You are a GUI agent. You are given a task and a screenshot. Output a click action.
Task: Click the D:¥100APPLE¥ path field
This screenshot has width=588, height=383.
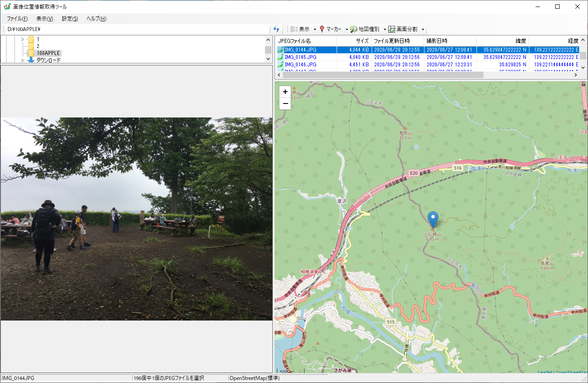pyautogui.click(x=138, y=29)
